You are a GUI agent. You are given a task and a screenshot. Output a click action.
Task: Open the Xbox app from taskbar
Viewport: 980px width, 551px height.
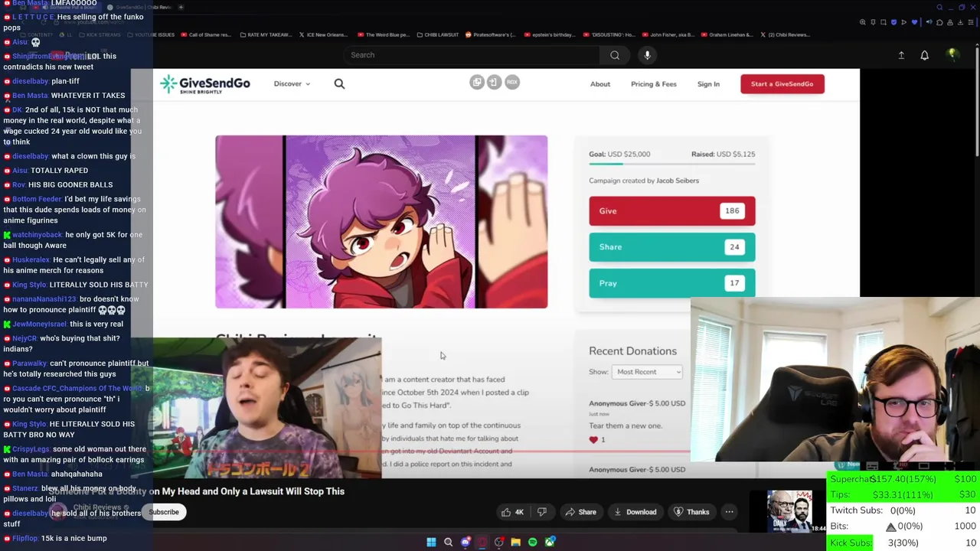(x=550, y=542)
